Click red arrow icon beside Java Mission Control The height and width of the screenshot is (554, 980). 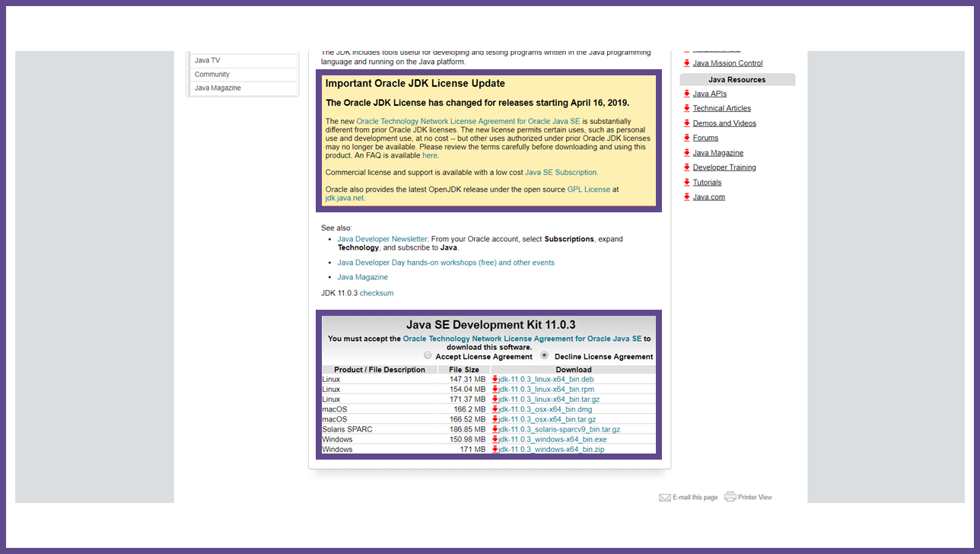(x=687, y=63)
